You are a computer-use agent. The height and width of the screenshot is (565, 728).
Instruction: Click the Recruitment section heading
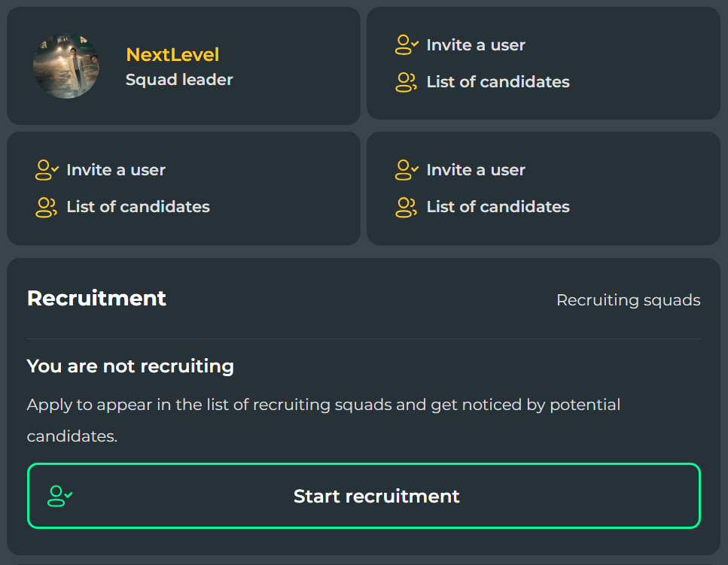tap(96, 299)
